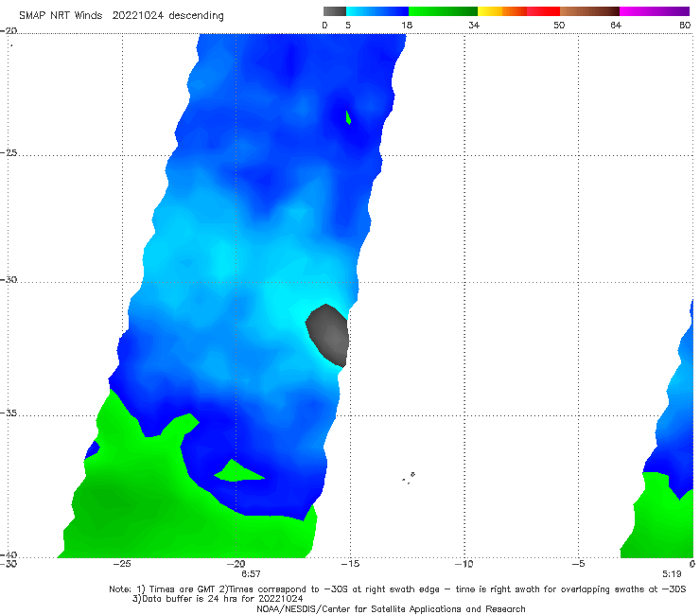Click the latitude label '-35' on left axis
Image resolution: width=700 pixels, height=615 pixels.
[x=8, y=413]
